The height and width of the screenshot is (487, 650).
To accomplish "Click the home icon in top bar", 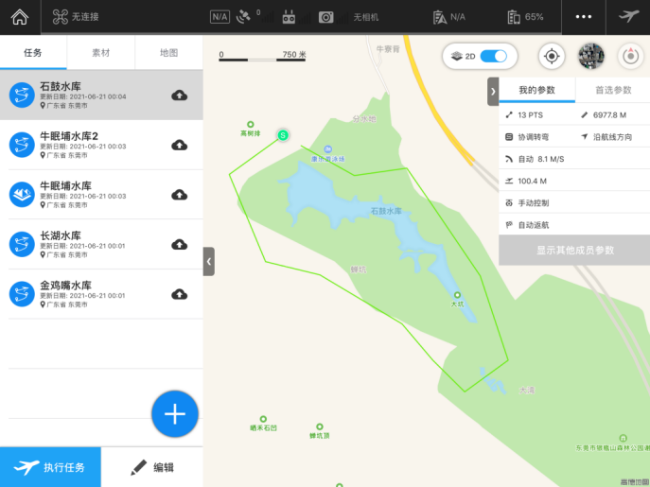I will [19, 17].
